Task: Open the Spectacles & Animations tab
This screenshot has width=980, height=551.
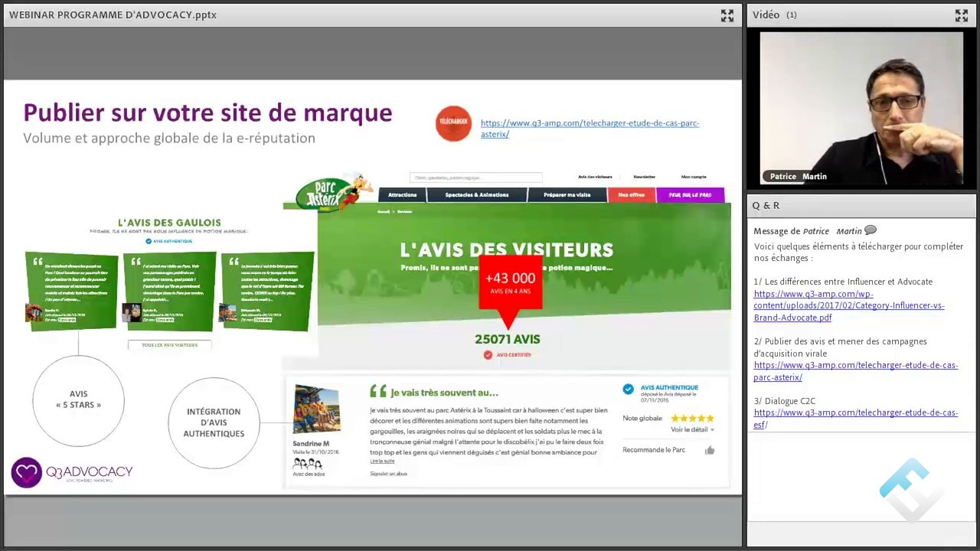Action: [477, 195]
